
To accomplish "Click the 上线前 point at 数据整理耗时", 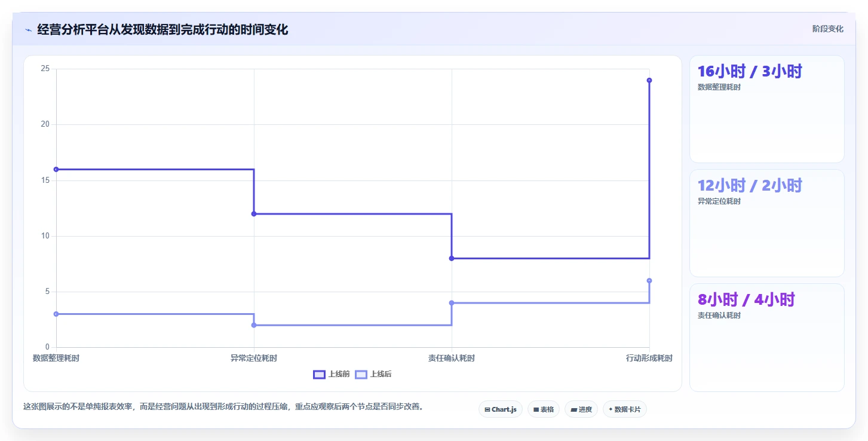I will (56, 169).
